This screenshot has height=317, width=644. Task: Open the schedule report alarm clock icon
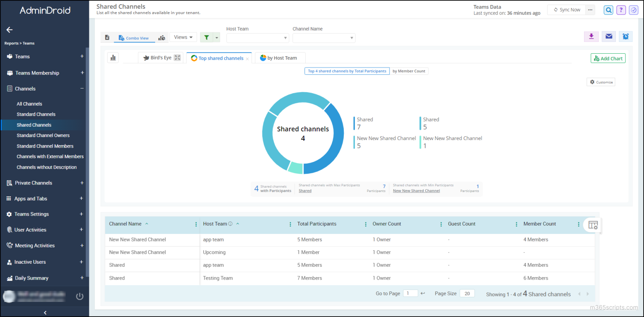[626, 37]
